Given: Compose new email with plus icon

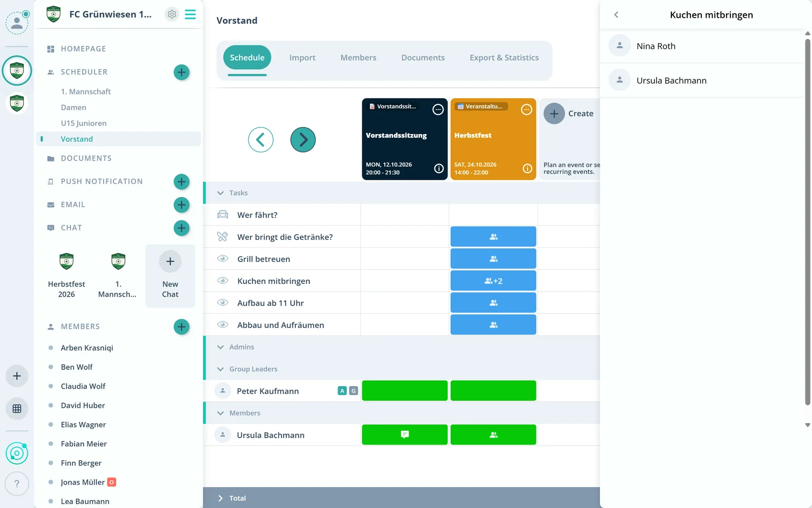Looking at the screenshot, I should tap(182, 205).
